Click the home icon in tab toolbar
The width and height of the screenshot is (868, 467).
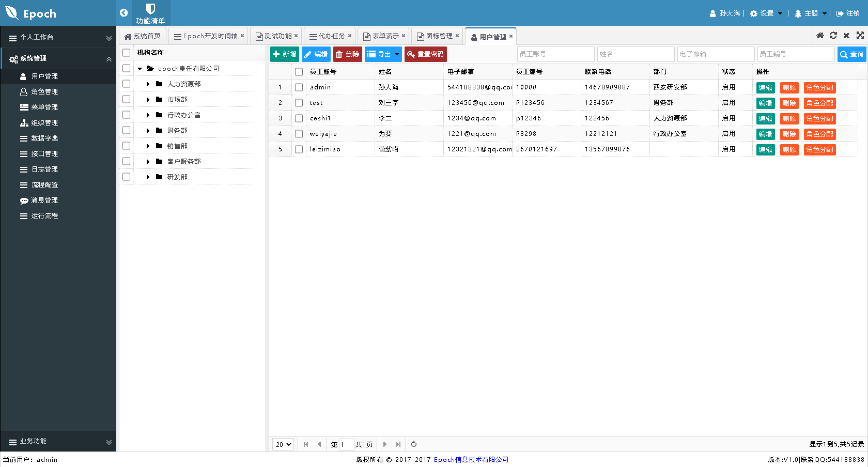pos(820,35)
